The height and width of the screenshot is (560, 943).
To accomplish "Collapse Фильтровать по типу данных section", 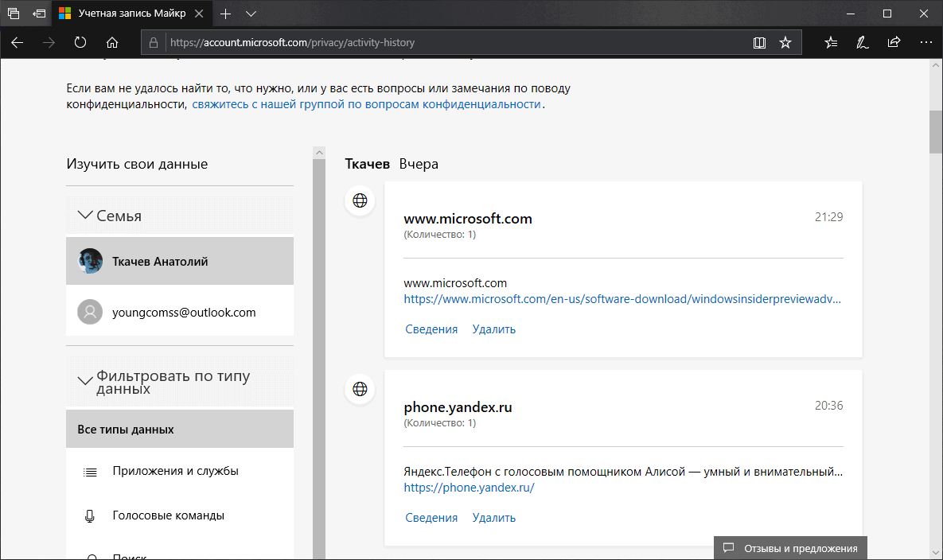I will (85, 381).
